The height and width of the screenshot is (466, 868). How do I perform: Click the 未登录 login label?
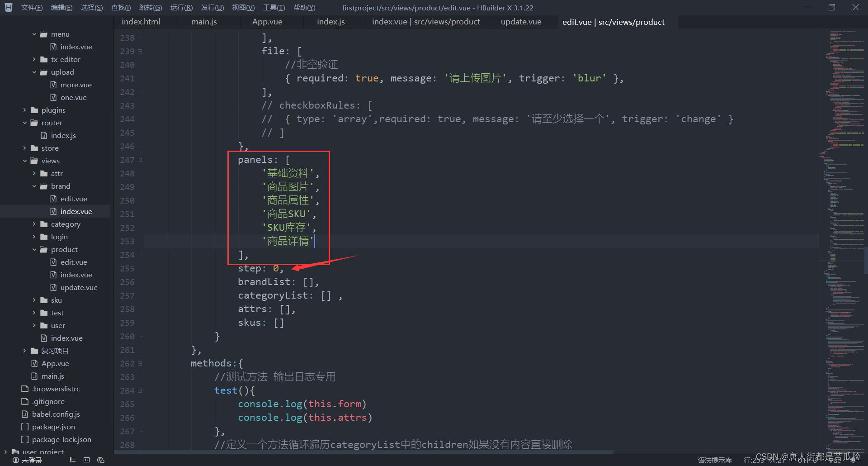point(32,460)
